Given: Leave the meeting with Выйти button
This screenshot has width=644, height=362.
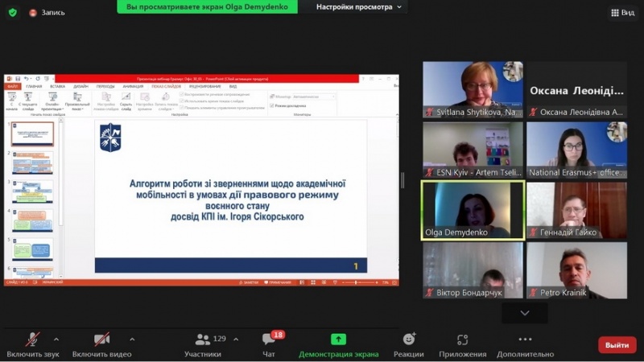Looking at the screenshot, I should [617, 345].
